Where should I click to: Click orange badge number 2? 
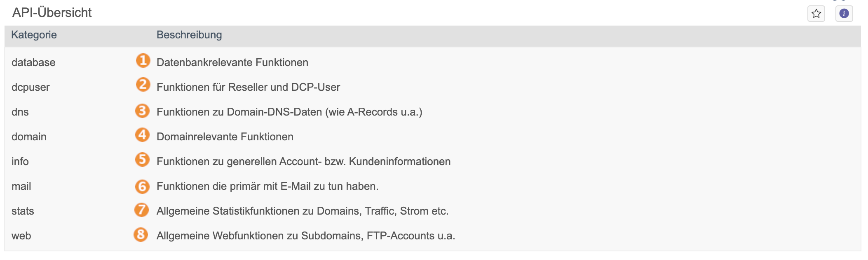coord(143,85)
